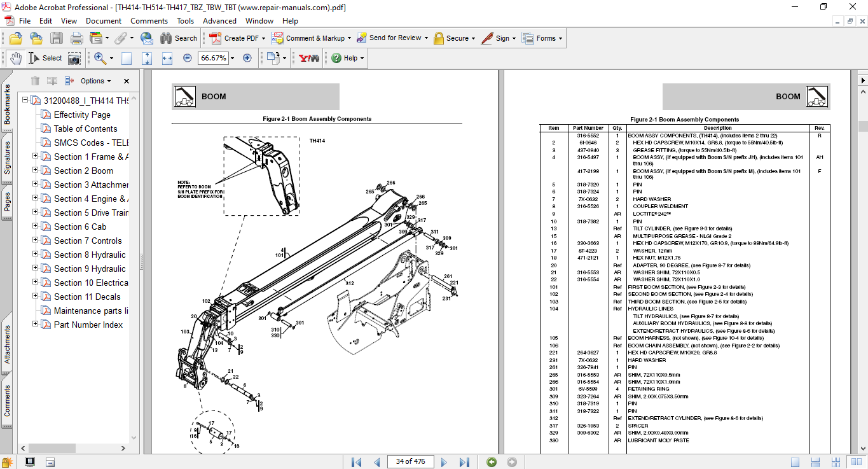The width and height of the screenshot is (868, 469).
Task: Open the Table of Contents bookmark
Action: coord(85,129)
